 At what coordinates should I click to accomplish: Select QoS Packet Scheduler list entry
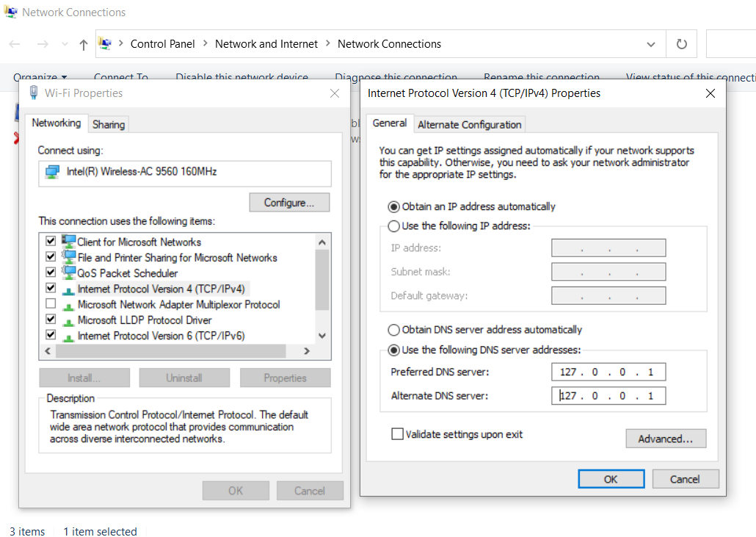127,273
